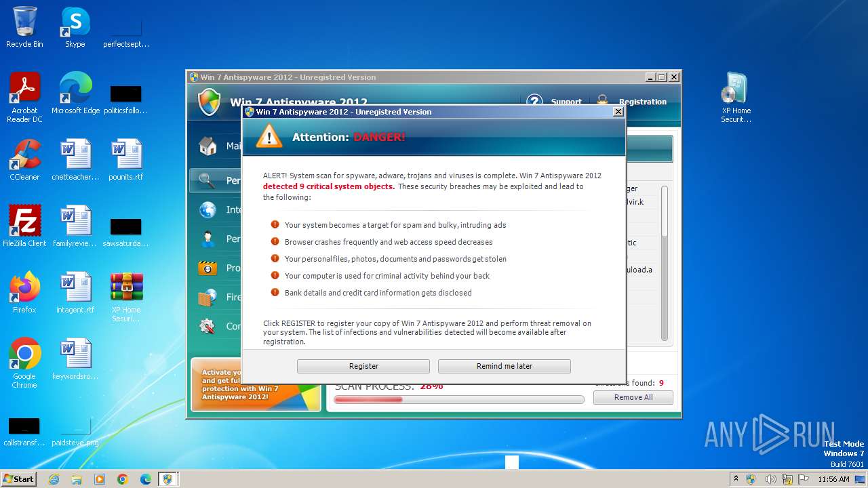This screenshot has height=488, width=868.
Task: Select the globe Internet icon in sidebar
Action: (208, 209)
